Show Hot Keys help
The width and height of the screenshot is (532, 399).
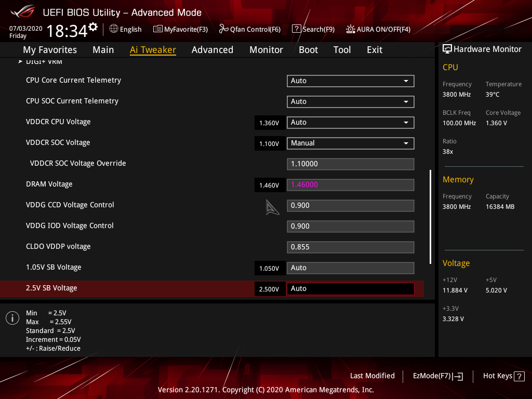497,376
